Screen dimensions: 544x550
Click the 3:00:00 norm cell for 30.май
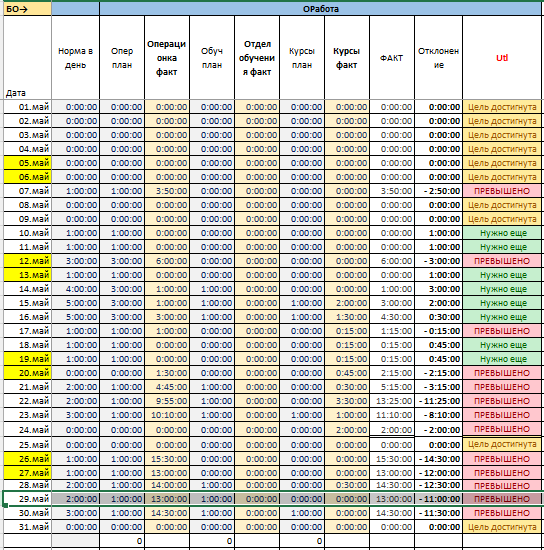click(75, 513)
